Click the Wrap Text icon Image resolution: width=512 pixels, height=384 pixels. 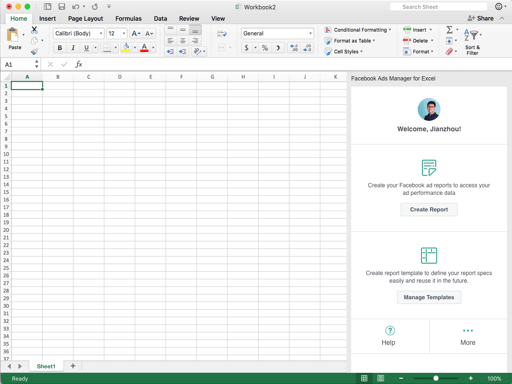222,34
